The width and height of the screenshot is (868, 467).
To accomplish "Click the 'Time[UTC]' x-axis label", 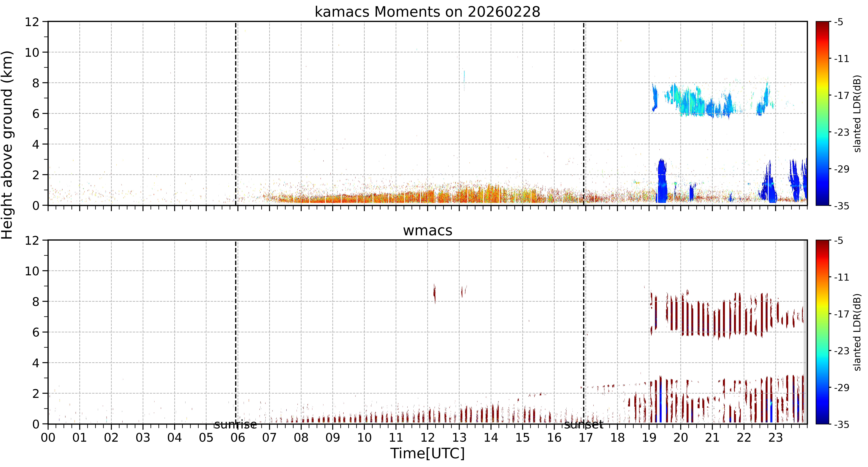I will click(427, 453).
